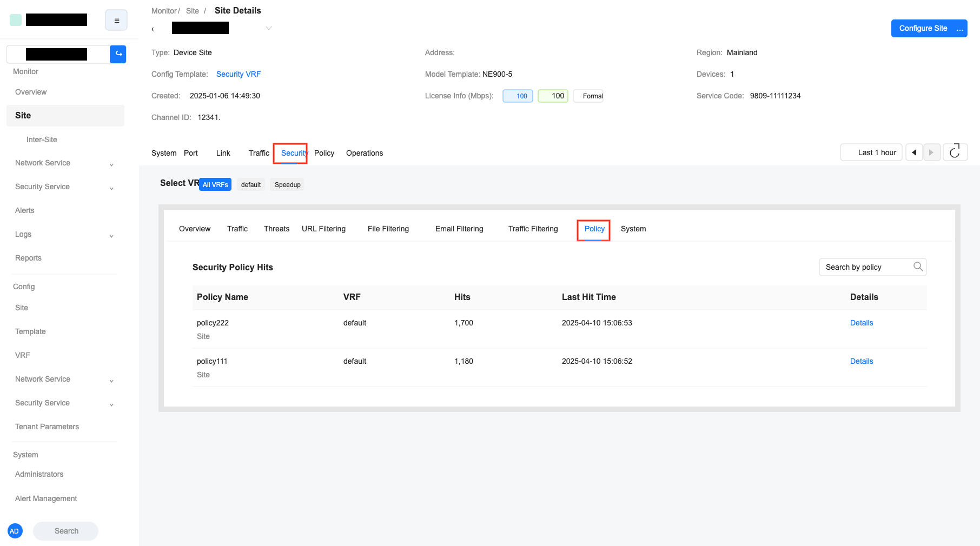The height and width of the screenshot is (546, 980).
Task: Switch to the Port tab
Action: click(x=191, y=153)
